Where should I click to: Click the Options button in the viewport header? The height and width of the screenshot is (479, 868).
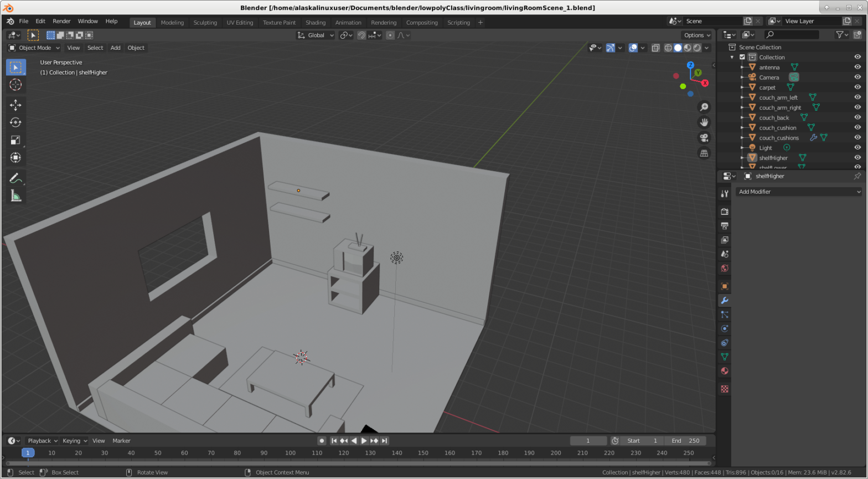(x=696, y=35)
